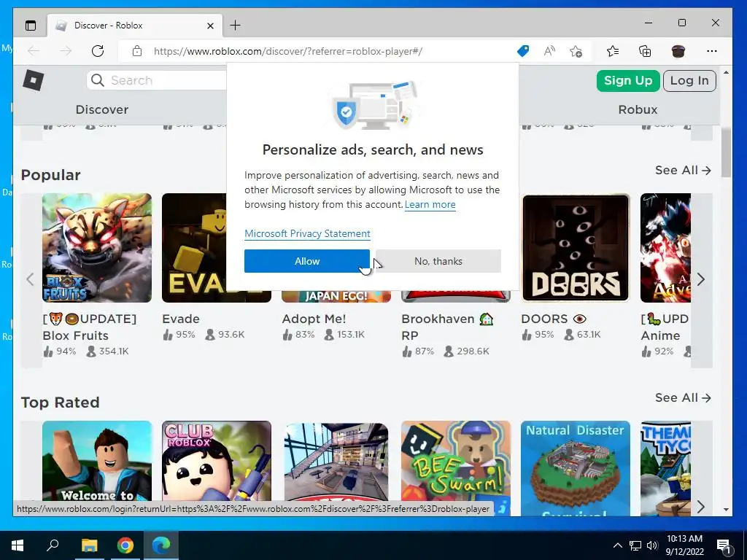The height and width of the screenshot is (560, 747).
Task: Open the Evade game thumbnail
Action: click(x=194, y=248)
